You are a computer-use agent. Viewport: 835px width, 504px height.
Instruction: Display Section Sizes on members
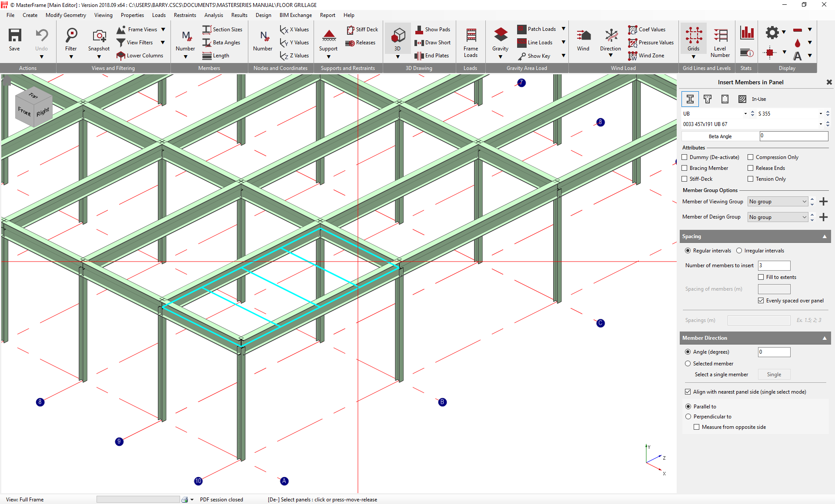223,30
